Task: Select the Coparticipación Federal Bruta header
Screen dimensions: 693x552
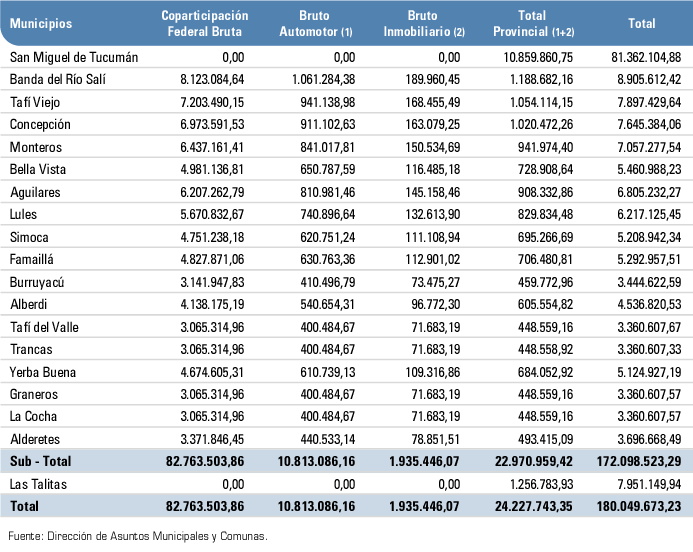Action: point(205,24)
